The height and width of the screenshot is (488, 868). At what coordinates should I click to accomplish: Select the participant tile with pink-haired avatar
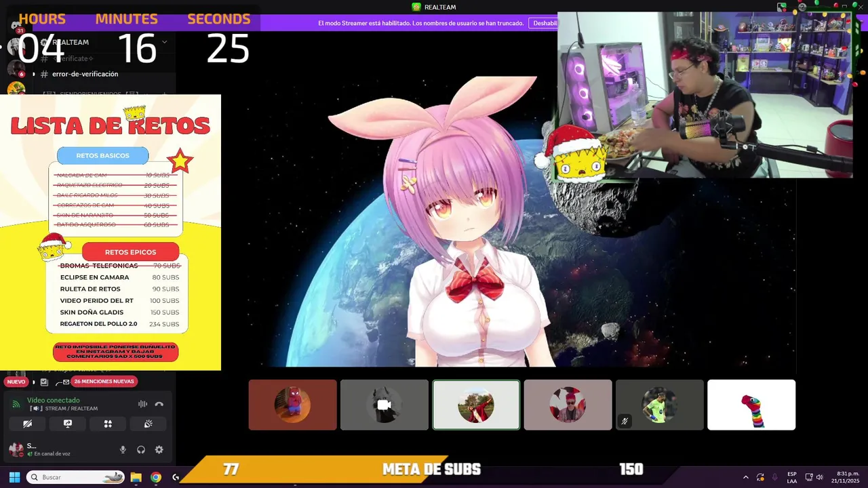[x=568, y=405]
